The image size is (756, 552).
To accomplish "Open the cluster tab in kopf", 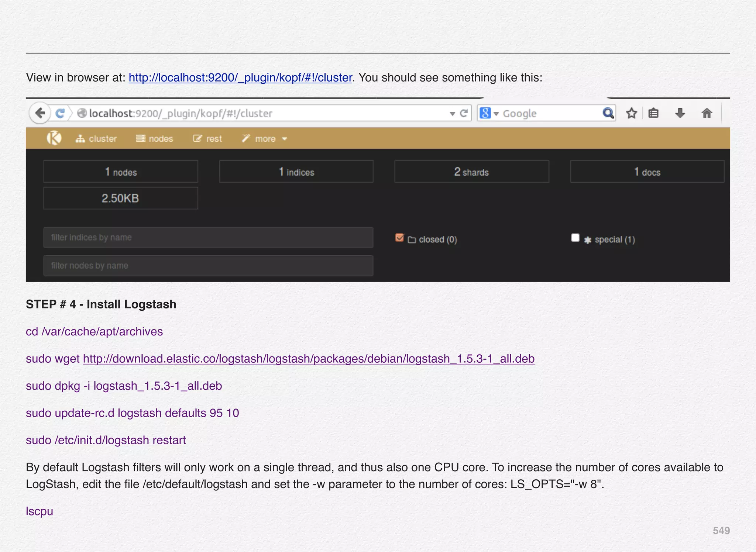I will tap(96, 139).
